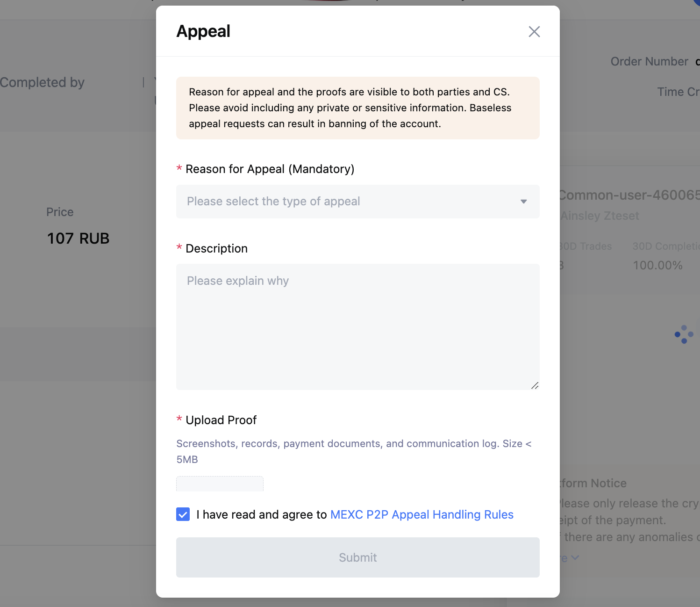Click the Submit button
Image resolution: width=700 pixels, height=607 pixels.
point(358,557)
